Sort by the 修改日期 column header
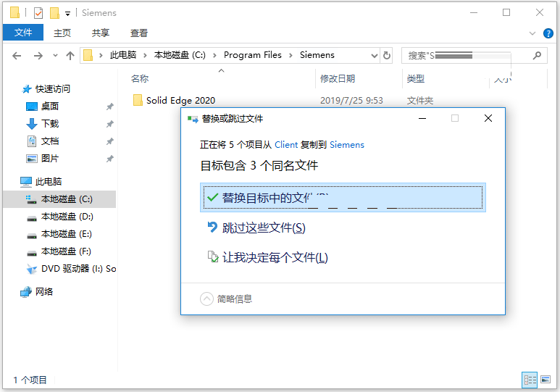This screenshot has width=560, height=392. point(337,78)
